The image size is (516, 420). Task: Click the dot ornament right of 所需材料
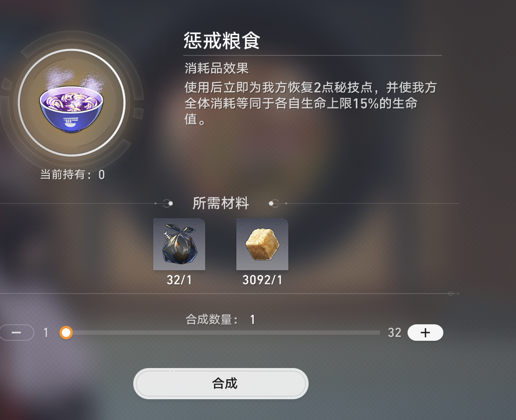(x=271, y=204)
